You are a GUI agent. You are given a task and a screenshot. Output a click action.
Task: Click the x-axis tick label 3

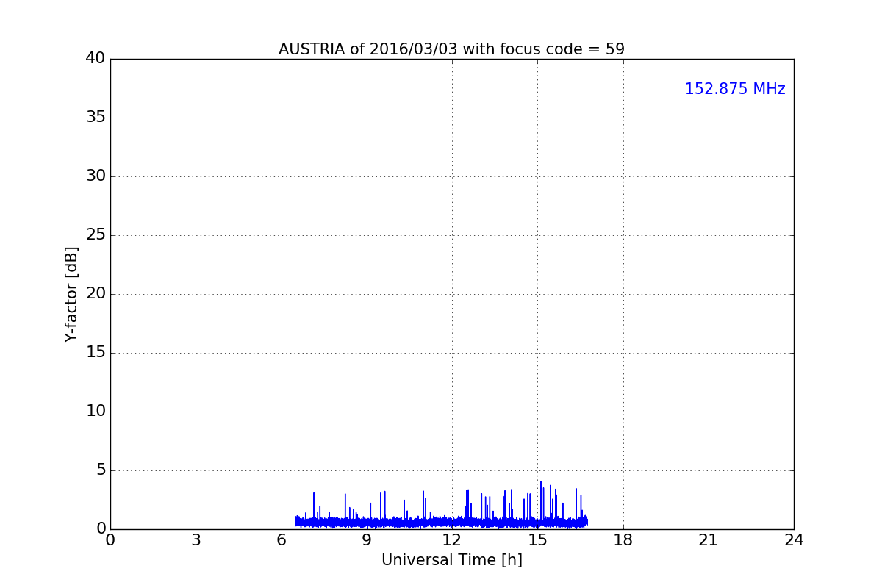(x=196, y=540)
